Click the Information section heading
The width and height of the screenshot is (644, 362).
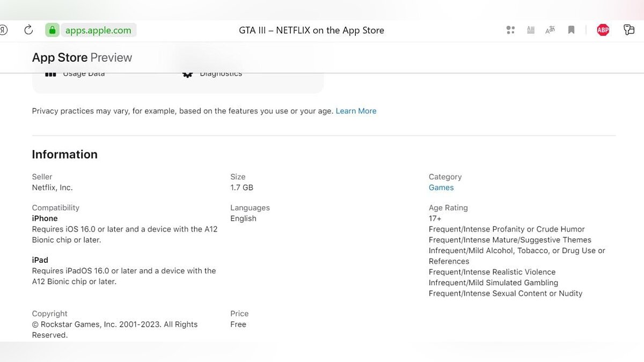coord(65,154)
